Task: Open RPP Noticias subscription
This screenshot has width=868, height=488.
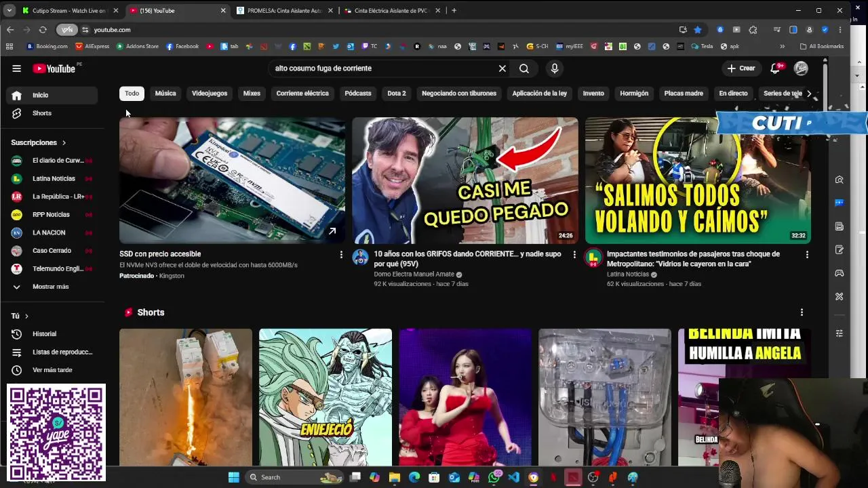Action: click(x=53, y=215)
